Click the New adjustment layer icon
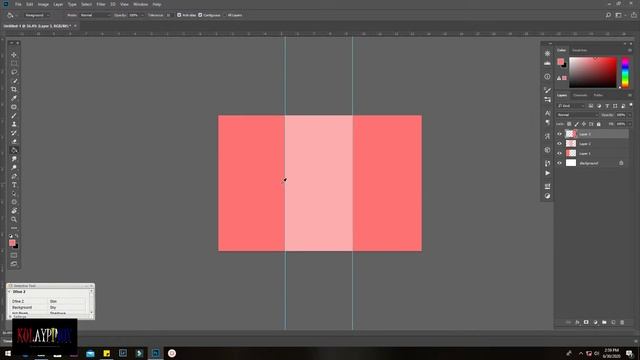This screenshot has height=360, width=640. click(x=595, y=322)
